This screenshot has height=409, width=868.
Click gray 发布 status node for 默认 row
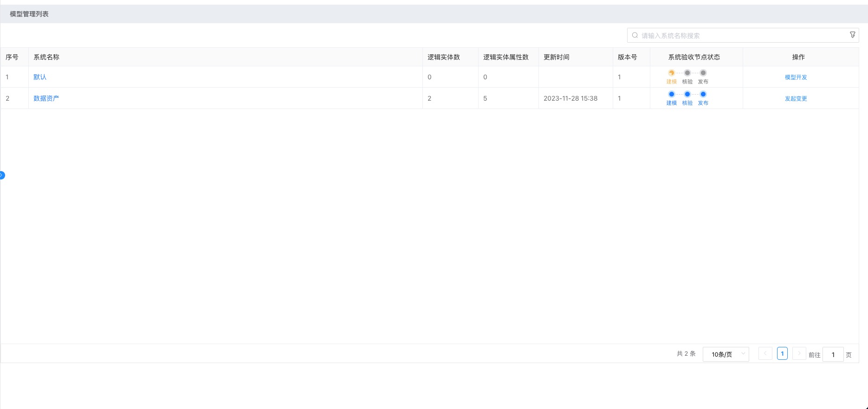703,73
